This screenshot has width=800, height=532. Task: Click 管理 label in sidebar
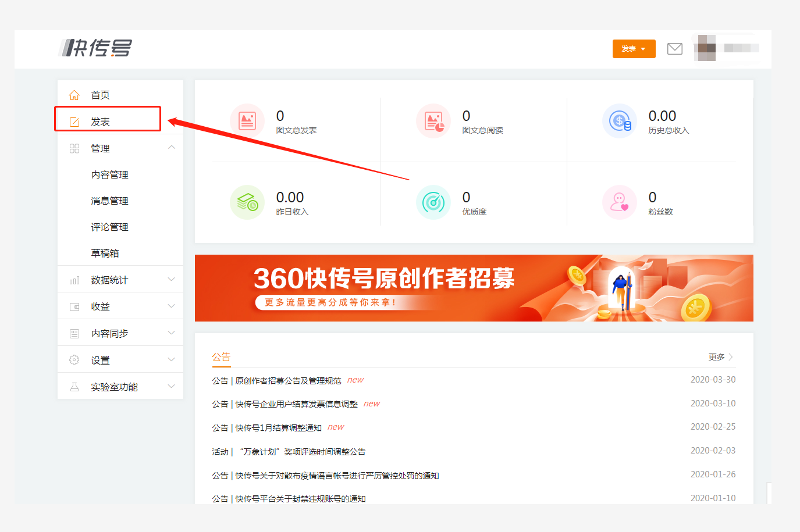tap(101, 148)
